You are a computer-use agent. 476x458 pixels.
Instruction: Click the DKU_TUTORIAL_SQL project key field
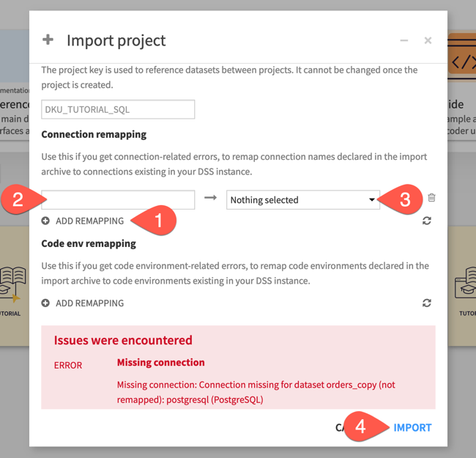(118, 109)
